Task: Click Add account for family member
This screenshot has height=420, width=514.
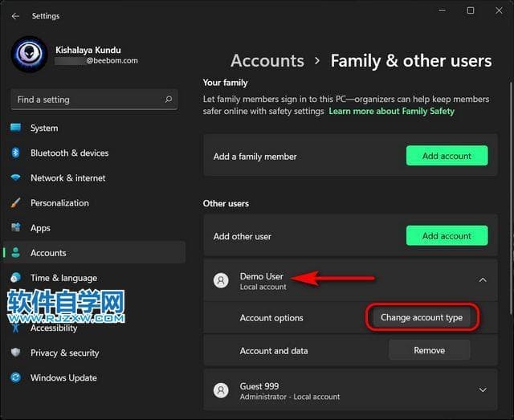Action: (x=447, y=156)
